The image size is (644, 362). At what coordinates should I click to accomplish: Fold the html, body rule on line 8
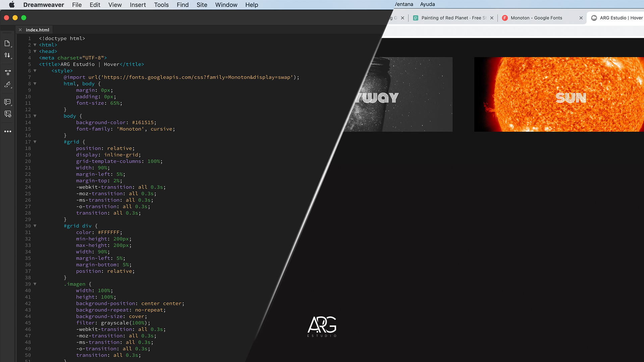pyautogui.click(x=35, y=84)
